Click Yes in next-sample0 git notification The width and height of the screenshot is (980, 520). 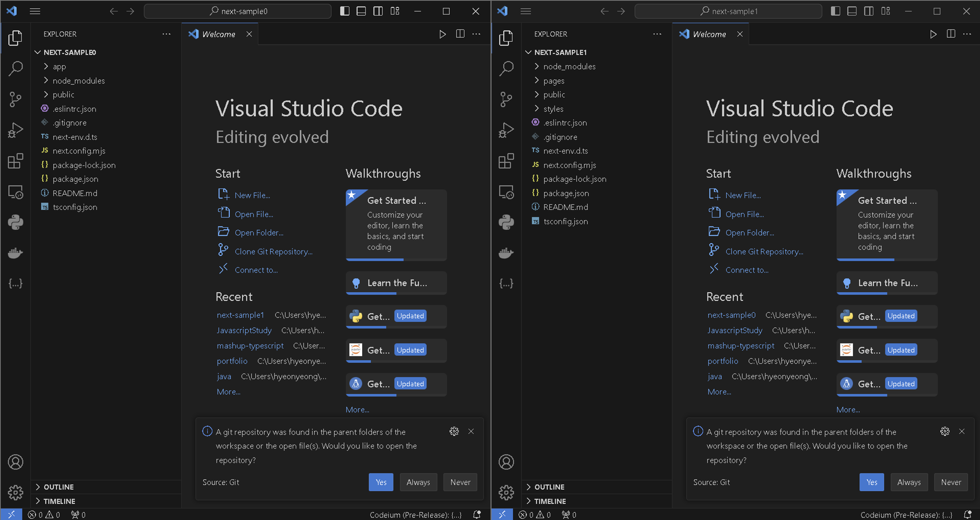tap(381, 482)
